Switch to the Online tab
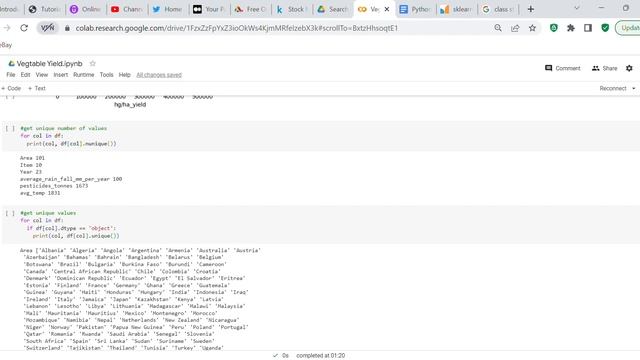Viewport: 640px width, 360px height. (85, 9)
